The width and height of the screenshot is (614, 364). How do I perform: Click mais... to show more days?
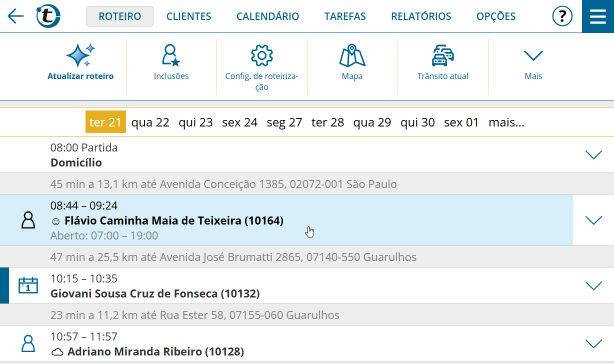tap(506, 122)
